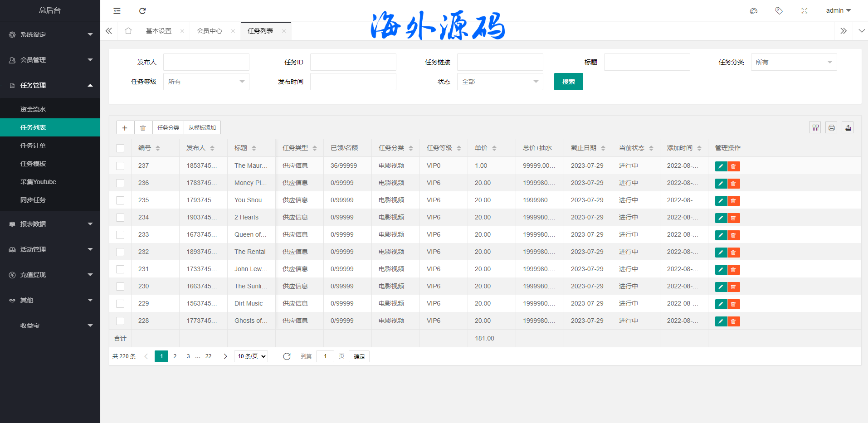Switch to the 会员中心 tab
This screenshot has width=868, height=423.
[210, 31]
